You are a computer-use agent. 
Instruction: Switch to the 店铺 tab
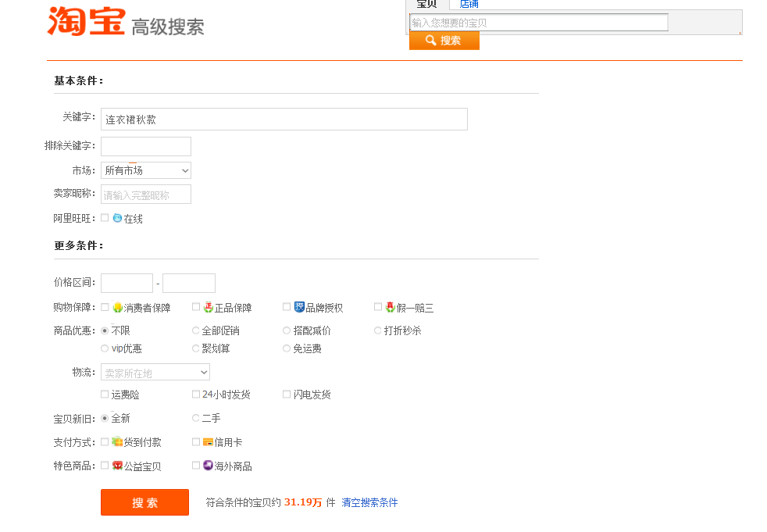point(469,5)
